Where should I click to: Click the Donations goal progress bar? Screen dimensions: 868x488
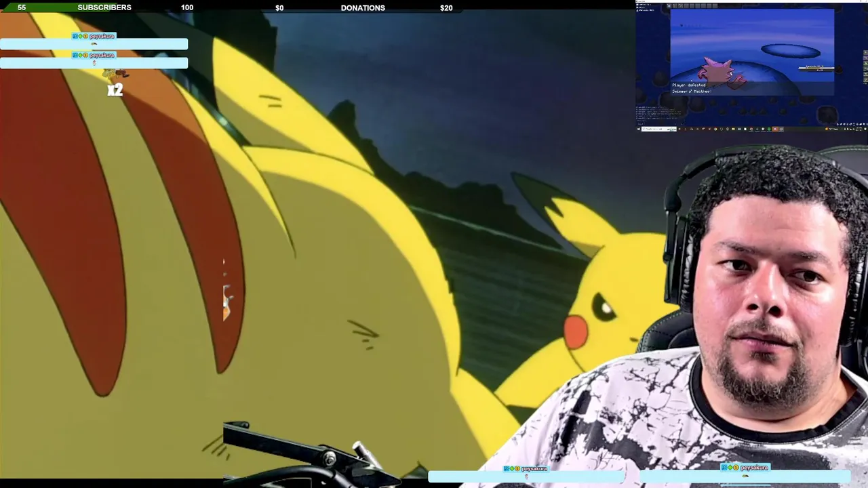pos(363,7)
